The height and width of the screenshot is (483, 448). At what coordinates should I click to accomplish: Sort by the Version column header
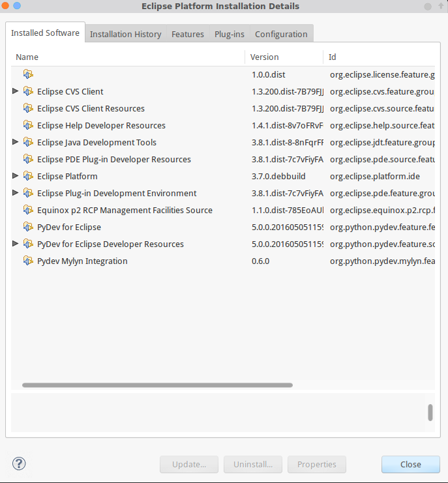coord(284,57)
